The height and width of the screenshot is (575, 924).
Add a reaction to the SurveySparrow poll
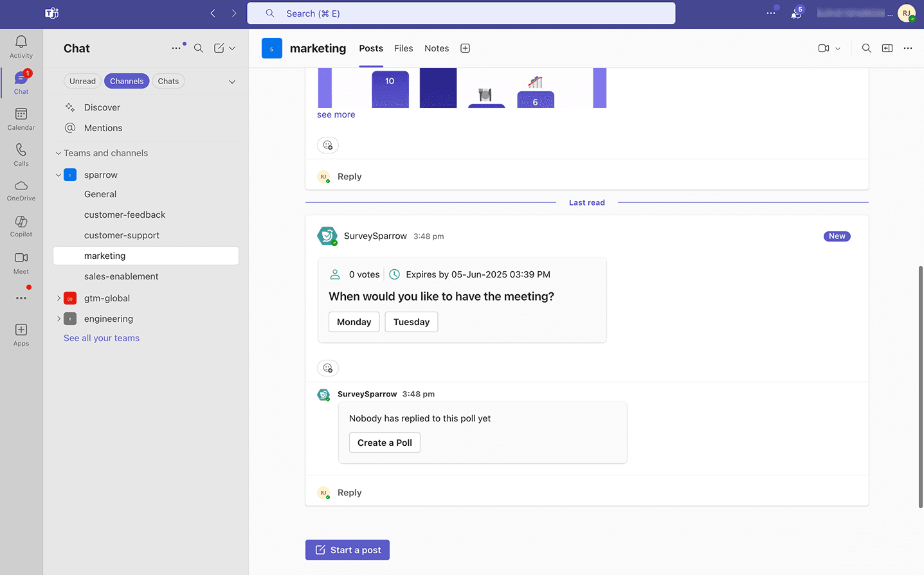pyautogui.click(x=328, y=368)
